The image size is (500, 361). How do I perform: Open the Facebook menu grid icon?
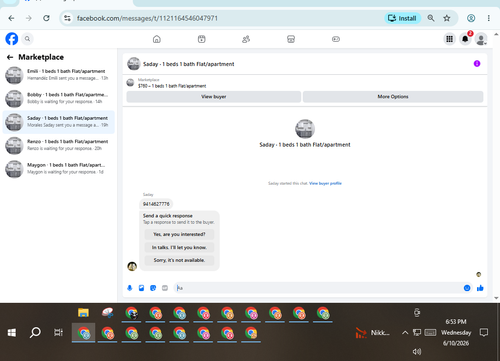[449, 39]
